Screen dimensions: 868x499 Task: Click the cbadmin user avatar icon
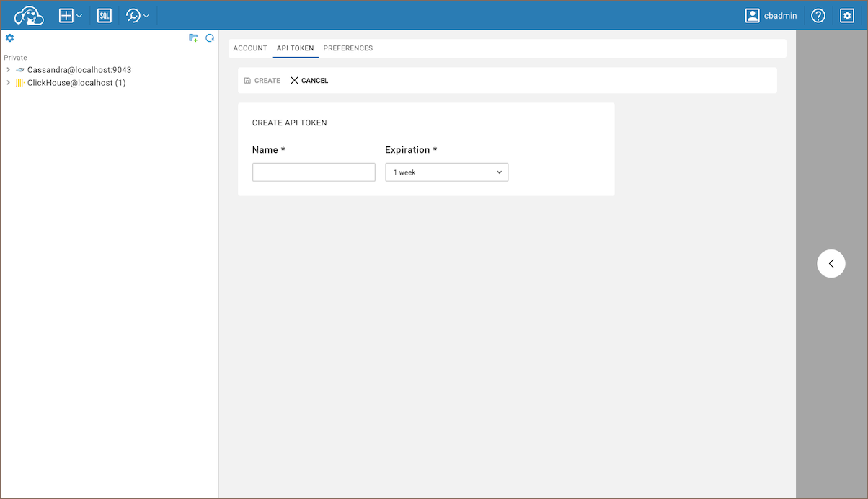click(x=752, y=15)
